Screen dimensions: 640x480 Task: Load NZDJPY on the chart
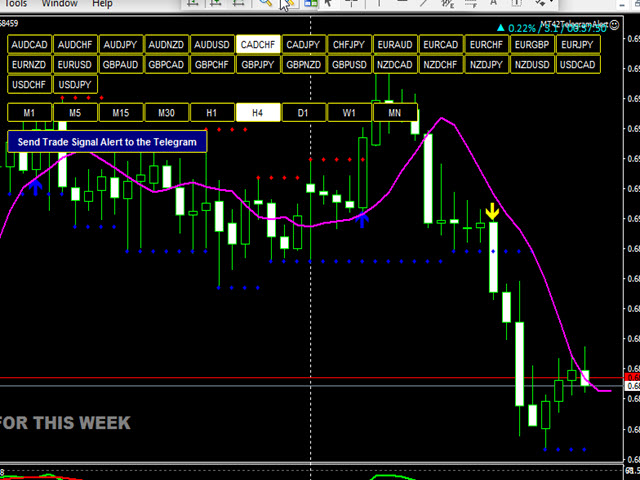pyautogui.click(x=487, y=64)
